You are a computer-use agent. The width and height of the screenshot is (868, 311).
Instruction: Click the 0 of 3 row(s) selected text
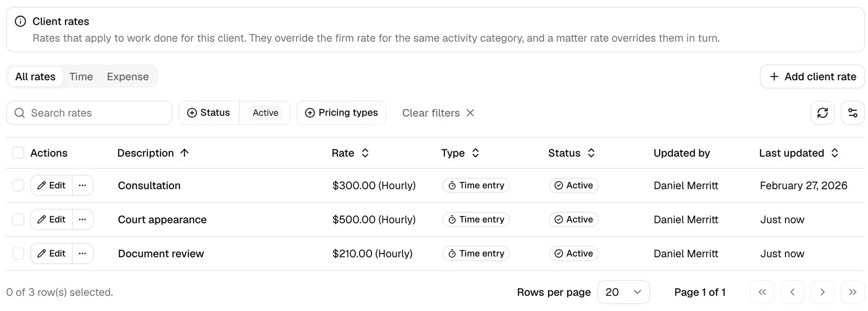(60, 292)
